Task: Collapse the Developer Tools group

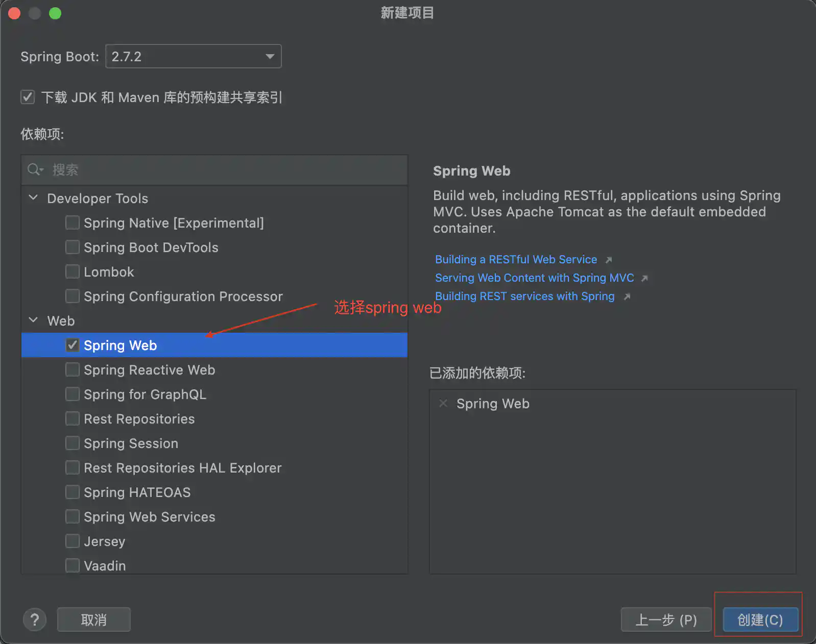Action: click(x=34, y=198)
